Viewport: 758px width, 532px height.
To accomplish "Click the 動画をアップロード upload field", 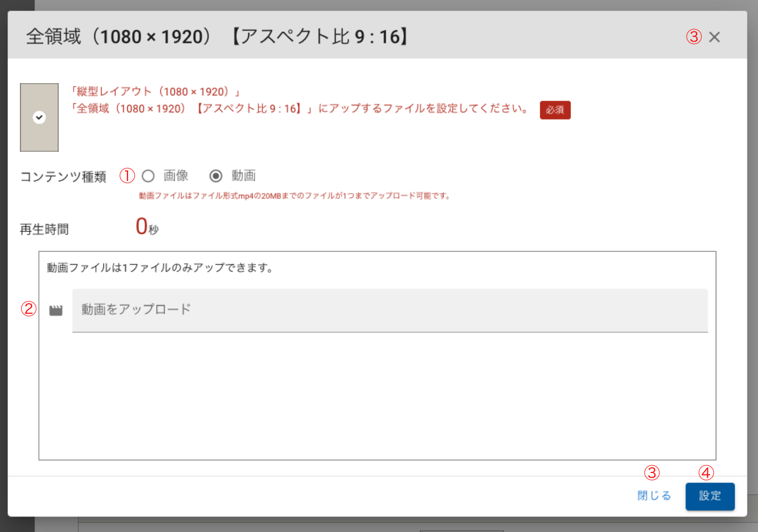I will (389, 310).
